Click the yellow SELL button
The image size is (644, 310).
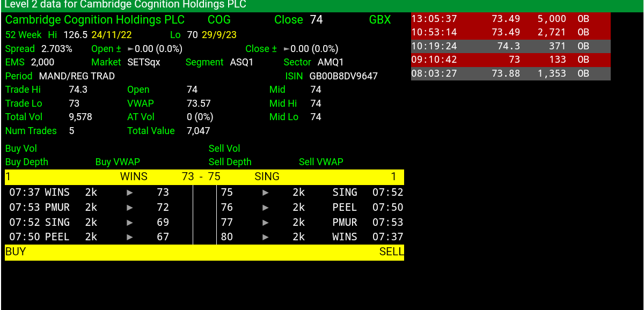pos(391,252)
